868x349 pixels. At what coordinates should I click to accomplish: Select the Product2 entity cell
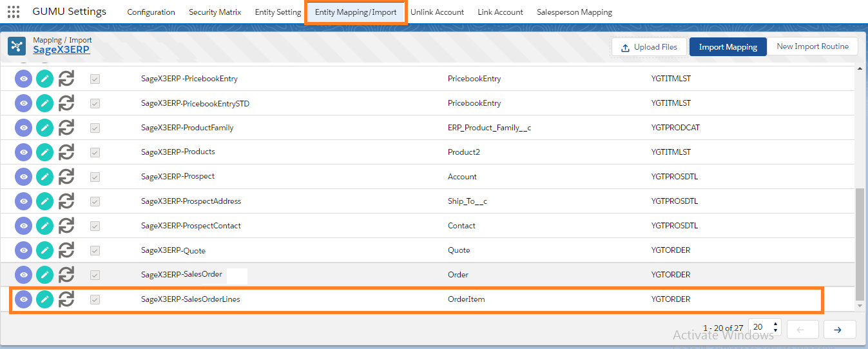coord(464,152)
